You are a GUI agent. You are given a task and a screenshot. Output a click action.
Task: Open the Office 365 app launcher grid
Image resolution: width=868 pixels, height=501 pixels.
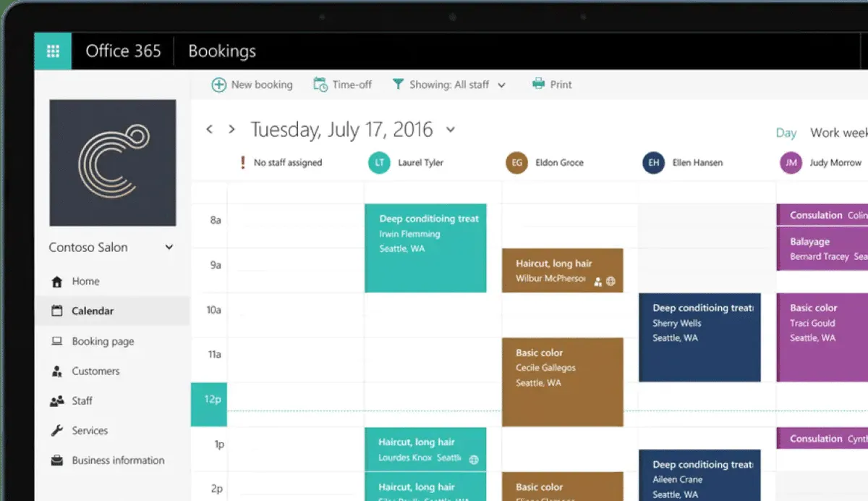(x=52, y=51)
